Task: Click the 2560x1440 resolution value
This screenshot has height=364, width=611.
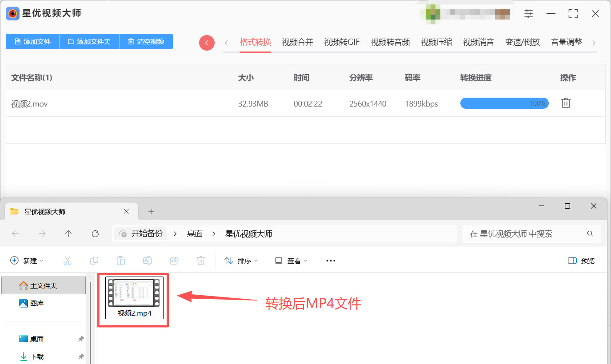Action: tap(368, 104)
